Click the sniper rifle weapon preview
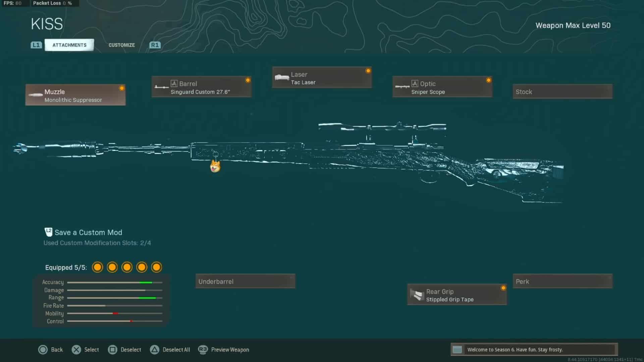644x362 pixels. point(288,163)
